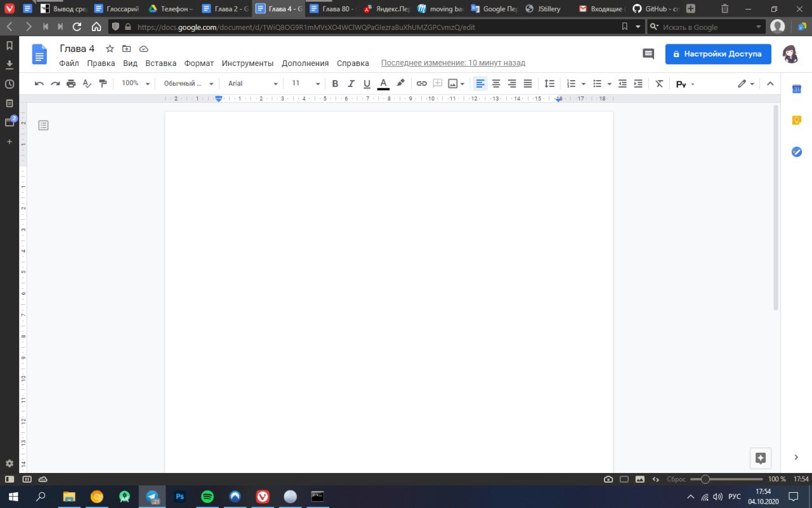Toggle italic formatting
The image size is (812, 508).
click(x=351, y=83)
